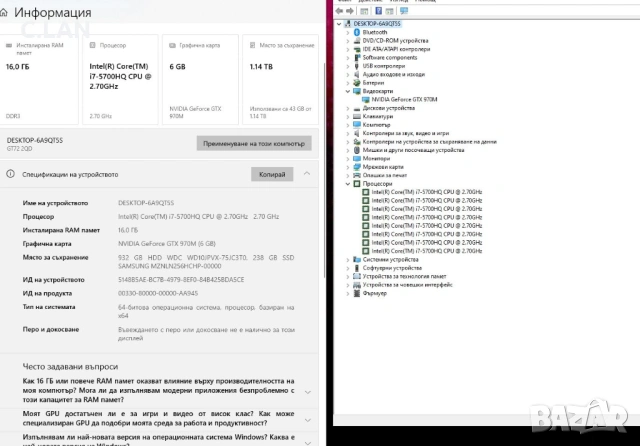Click the Монитори category icon

[357, 158]
